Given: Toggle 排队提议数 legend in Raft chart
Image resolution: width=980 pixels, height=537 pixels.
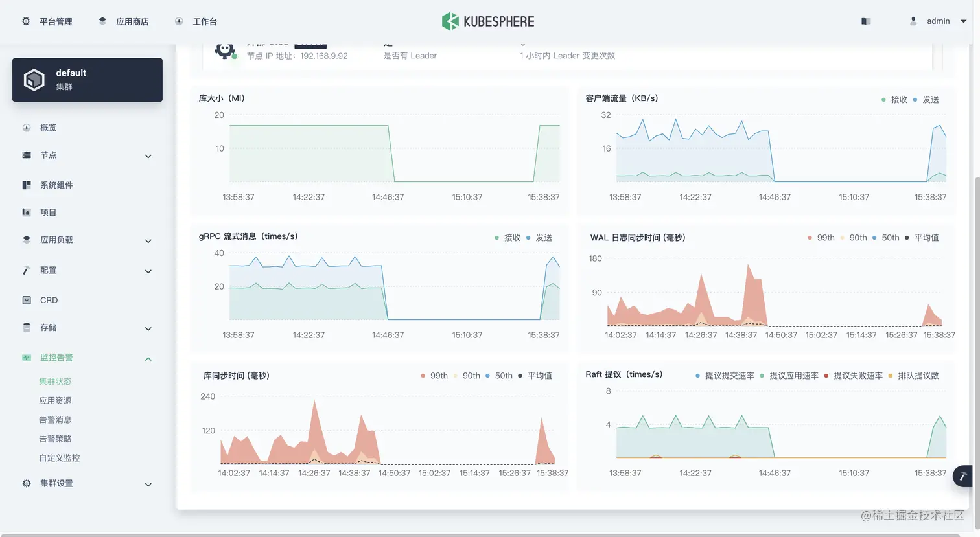Looking at the screenshot, I should tap(913, 376).
